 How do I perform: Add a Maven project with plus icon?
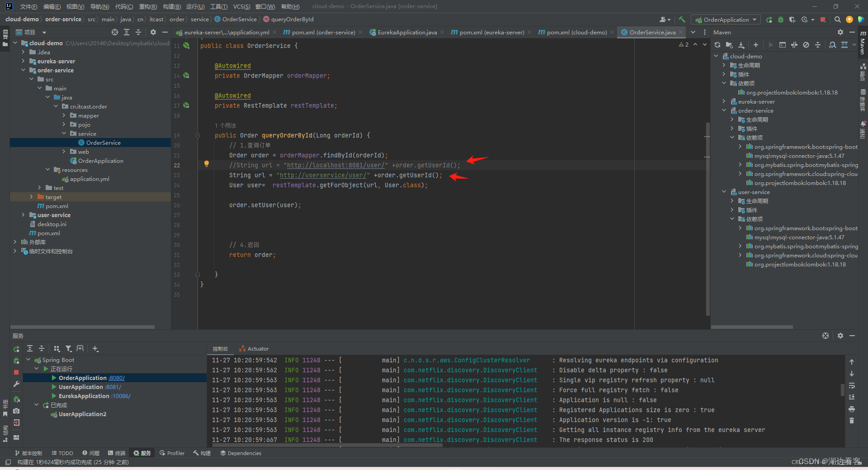(x=756, y=45)
